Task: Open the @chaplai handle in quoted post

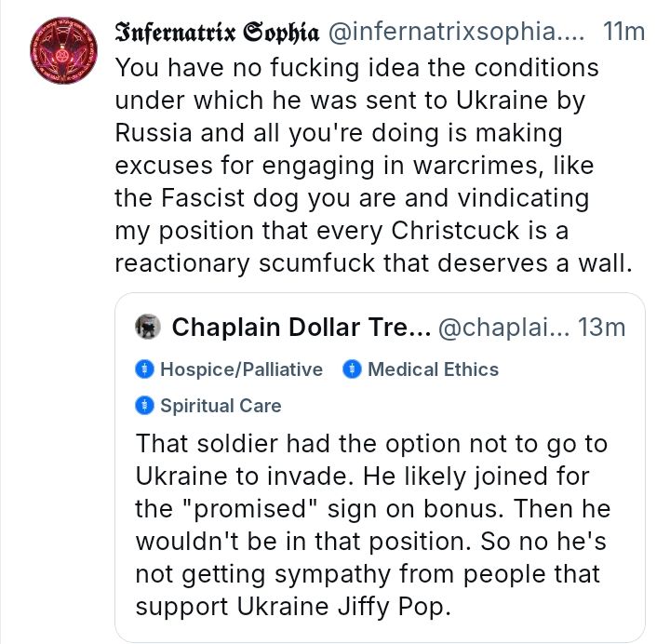Action: pos(503,328)
